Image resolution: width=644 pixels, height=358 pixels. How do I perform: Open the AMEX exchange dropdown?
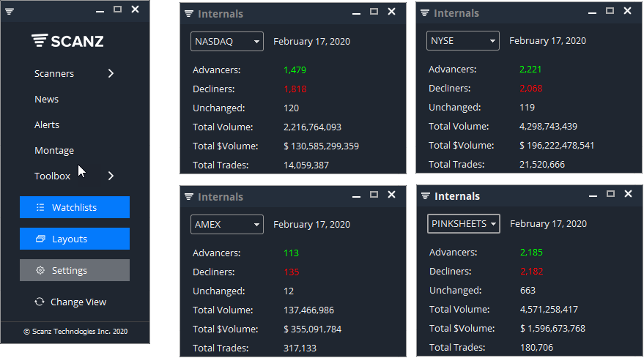click(227, 225)
